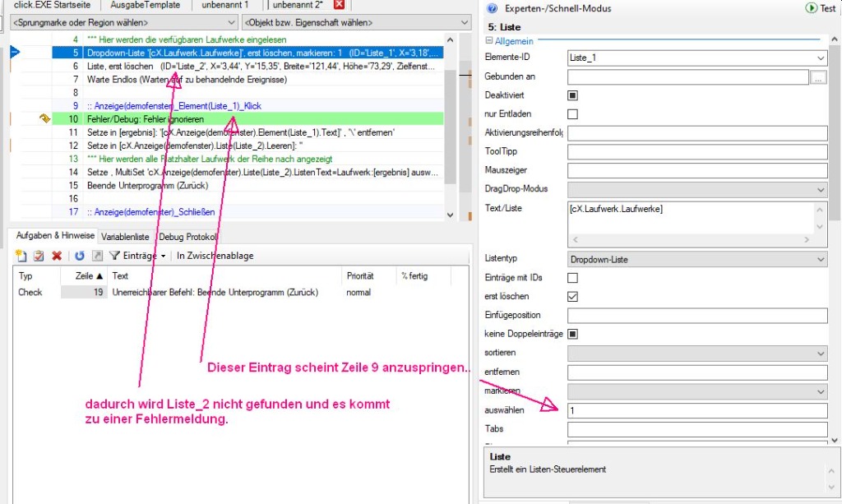
Task: Uncheck the erst löschen checkbox
Action: coord(572,296)
